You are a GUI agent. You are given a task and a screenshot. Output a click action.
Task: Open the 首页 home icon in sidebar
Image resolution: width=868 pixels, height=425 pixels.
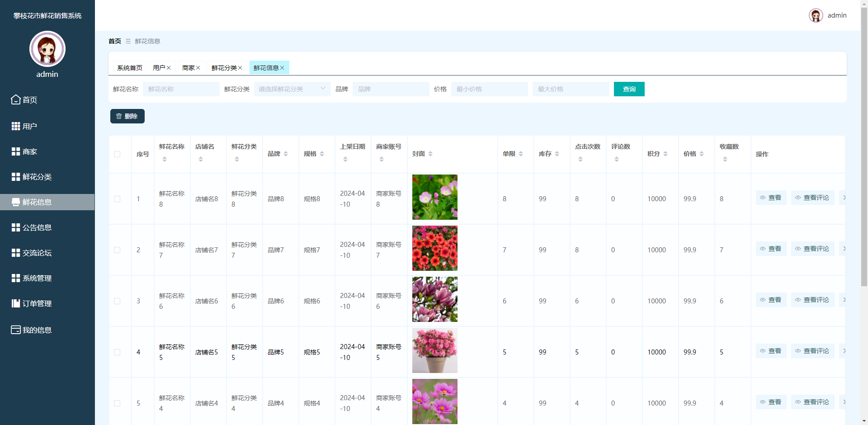[16, 99]
